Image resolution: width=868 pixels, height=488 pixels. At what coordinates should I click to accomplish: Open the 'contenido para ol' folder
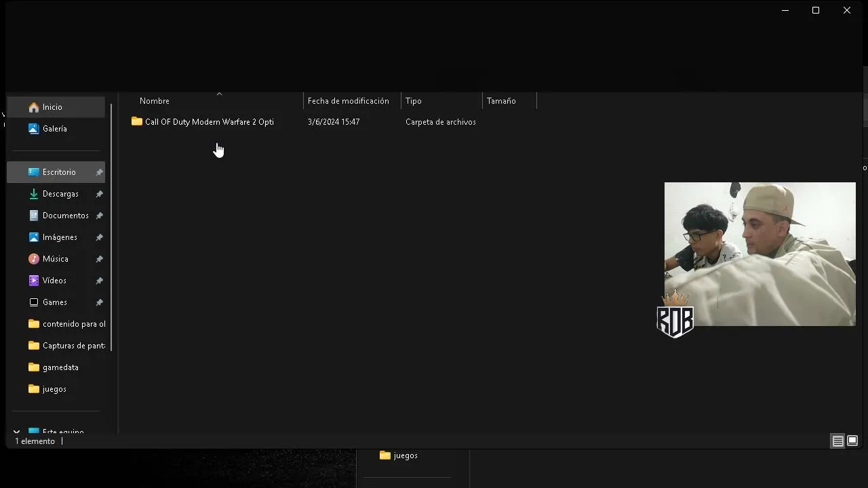pyautogui.click(x=56, y=324)
